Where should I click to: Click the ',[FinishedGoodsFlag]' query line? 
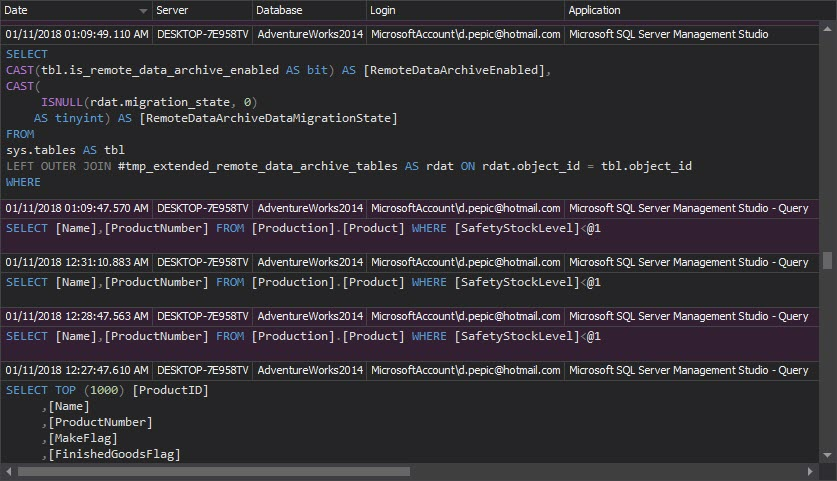coord(111,454)
